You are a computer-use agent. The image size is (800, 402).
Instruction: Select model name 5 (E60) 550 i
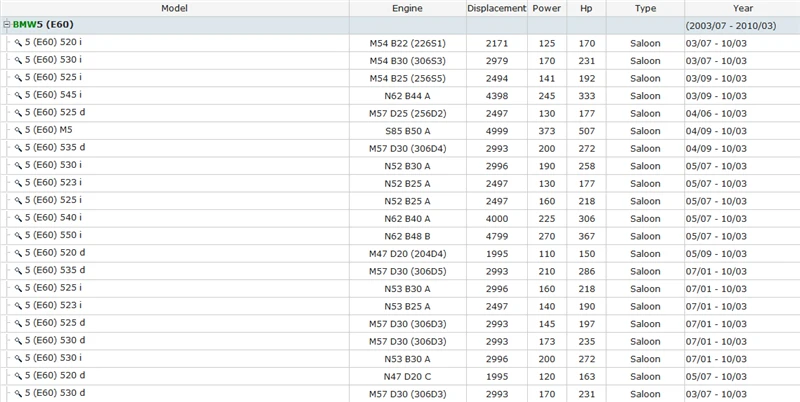point(53,235)
